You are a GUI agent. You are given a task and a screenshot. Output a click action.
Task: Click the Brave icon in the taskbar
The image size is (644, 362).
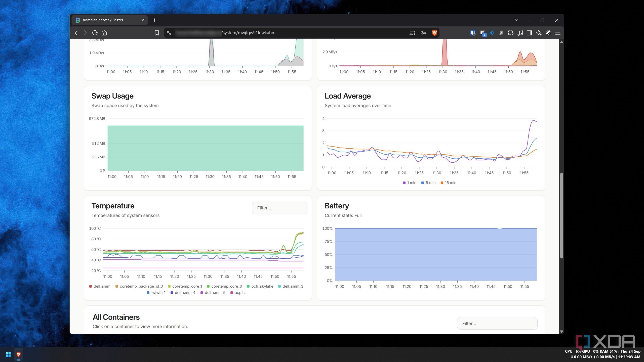[x=19, y=354]
